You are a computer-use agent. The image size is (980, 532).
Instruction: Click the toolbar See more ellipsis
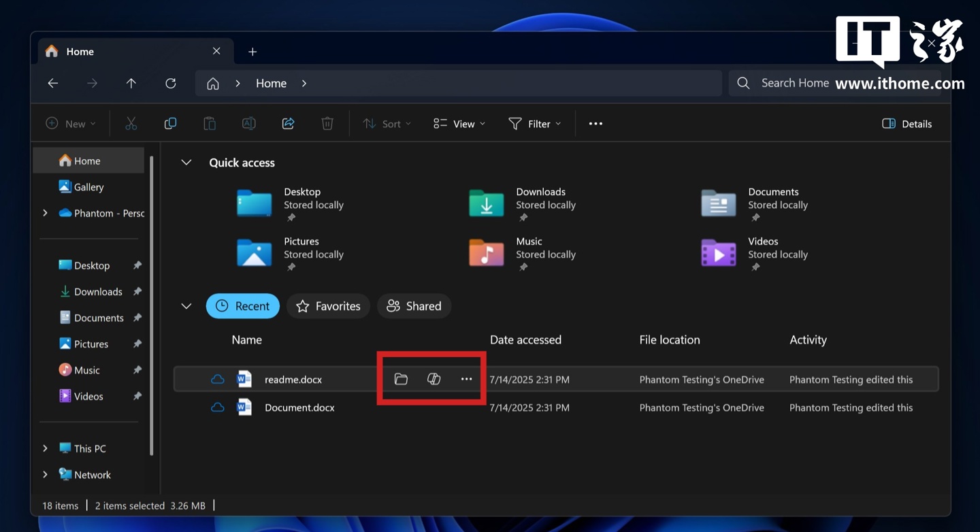point(595,124)
